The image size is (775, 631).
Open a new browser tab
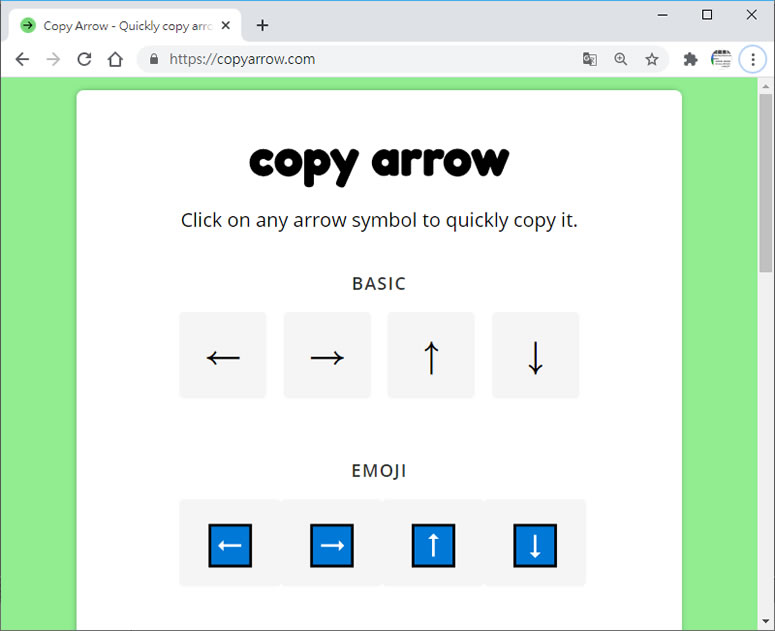coord(262,25)
